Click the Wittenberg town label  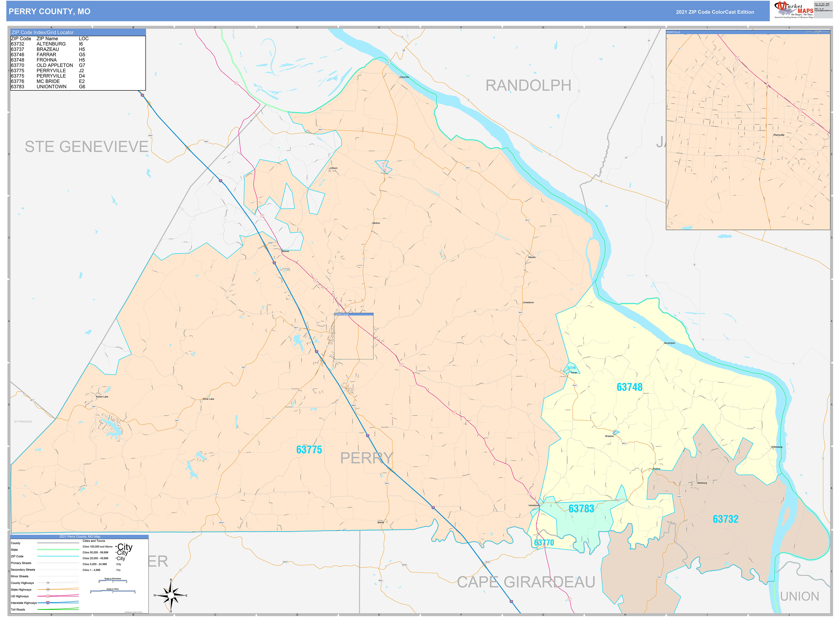tap(776, 447)
